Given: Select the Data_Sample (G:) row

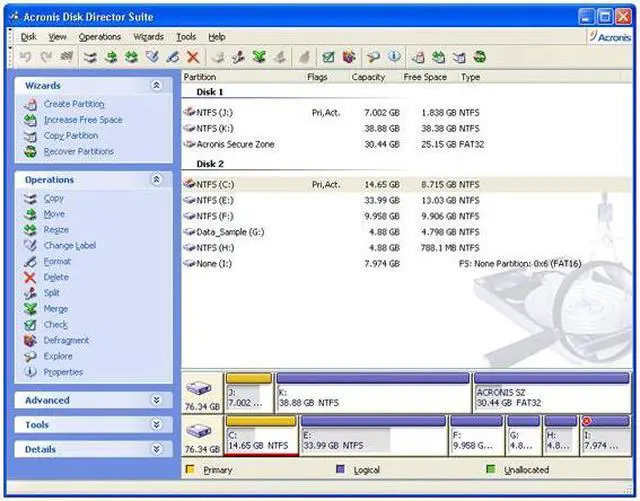Looking at the screenshot, I should pos(407,232).
